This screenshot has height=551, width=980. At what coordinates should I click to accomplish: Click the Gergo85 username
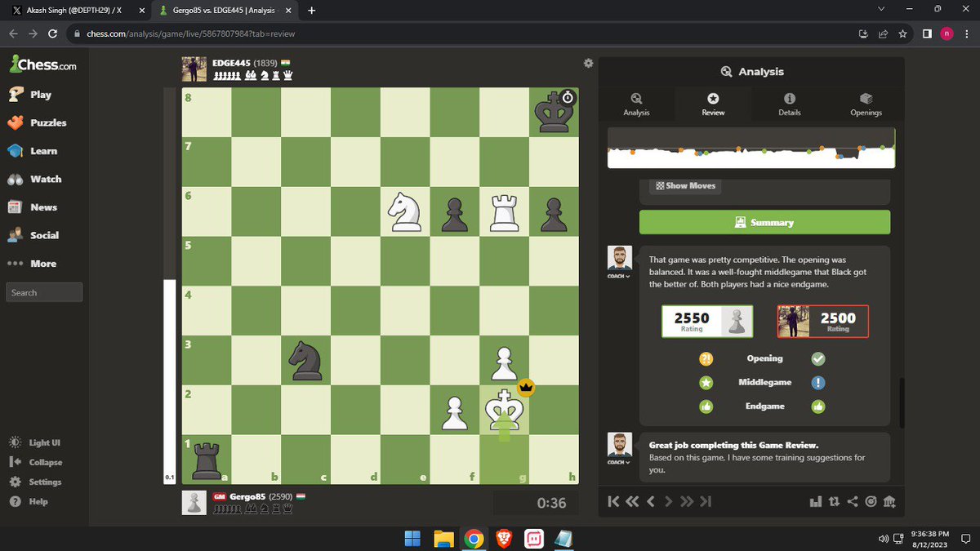[248, 496]
